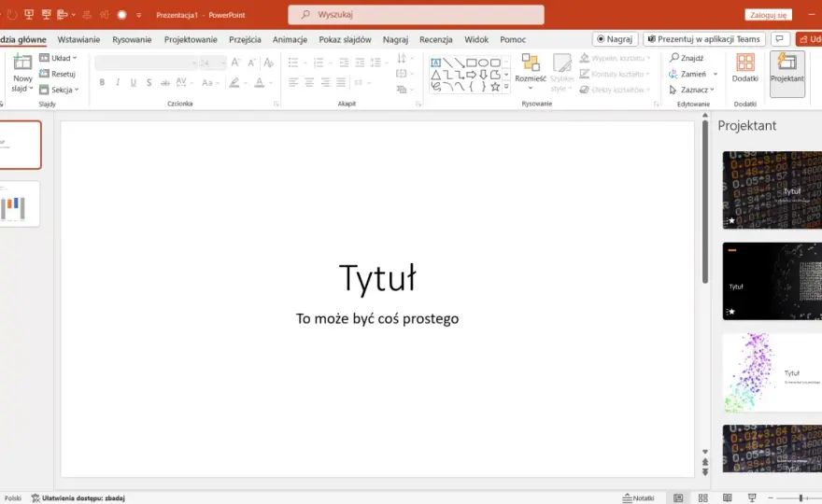822x504 pixels.
Task: Click the Projektant designer button
Action: [787, 74]
